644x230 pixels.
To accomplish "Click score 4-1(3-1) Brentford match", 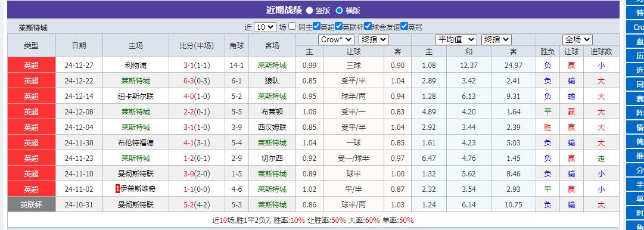I will pos(197,143).
